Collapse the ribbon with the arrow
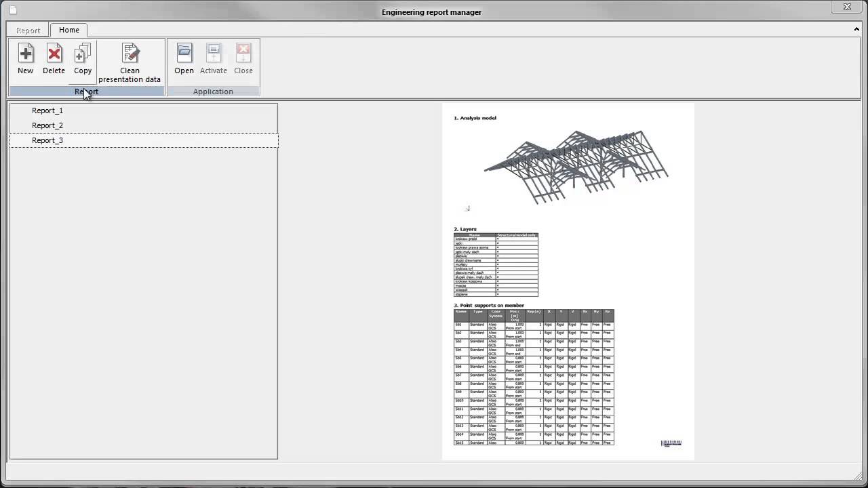This screenshot has height=488, width=868. click(857, 29)
